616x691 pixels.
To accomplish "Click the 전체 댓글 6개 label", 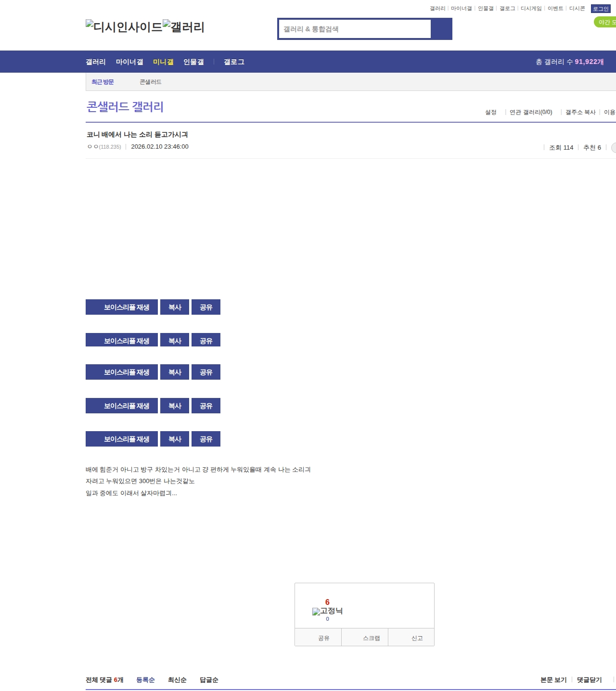I will 104,680.
